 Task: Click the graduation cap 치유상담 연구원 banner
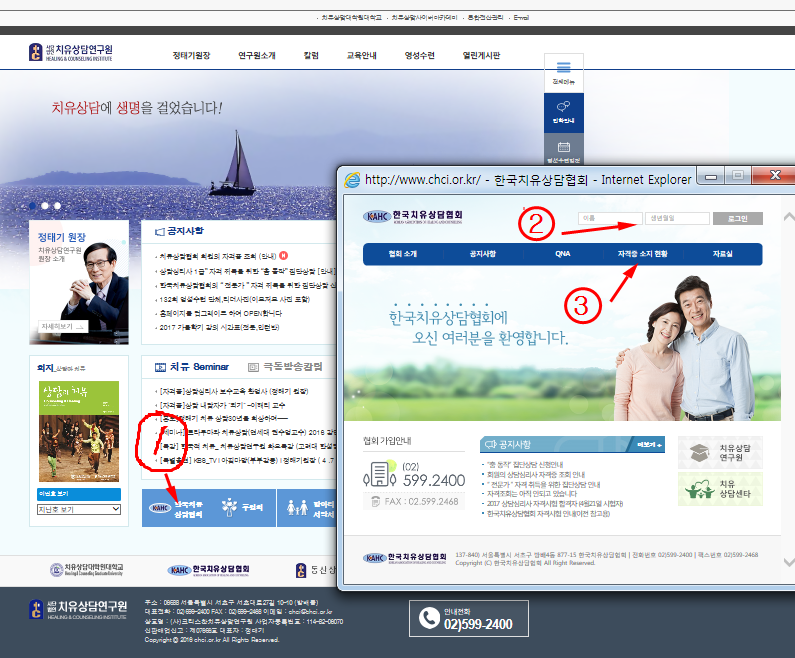[720, 453]
